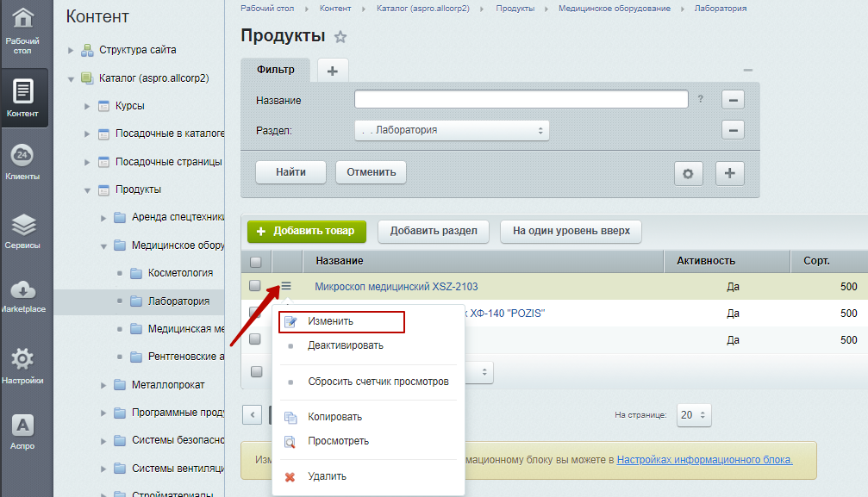
Task: Collapse the filter panel
Action: (748, 71)
